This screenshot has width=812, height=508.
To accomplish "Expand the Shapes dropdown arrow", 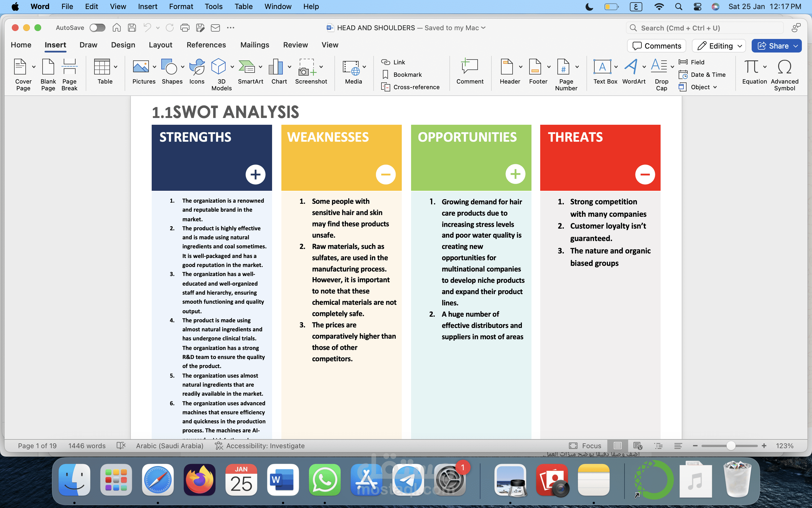I will coord(182,67).
